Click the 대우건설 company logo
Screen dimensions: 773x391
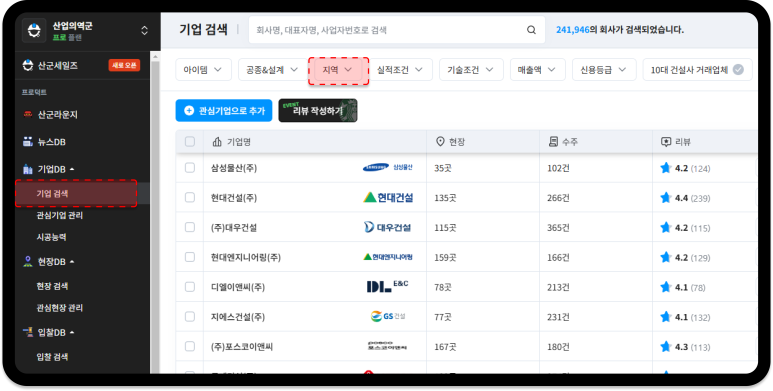point(387,227)
